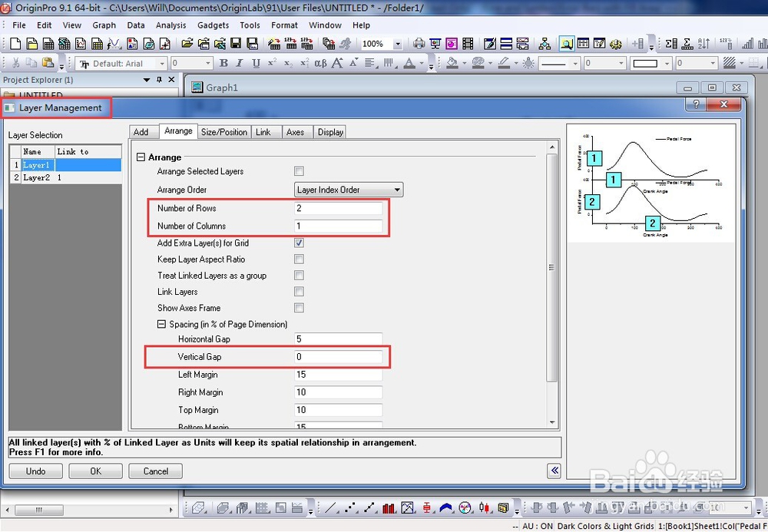Viewport: 768px width, 532px height.
Task: Uncheck Add Extra Layer(s) for Grid
Action: coord(299,243)
